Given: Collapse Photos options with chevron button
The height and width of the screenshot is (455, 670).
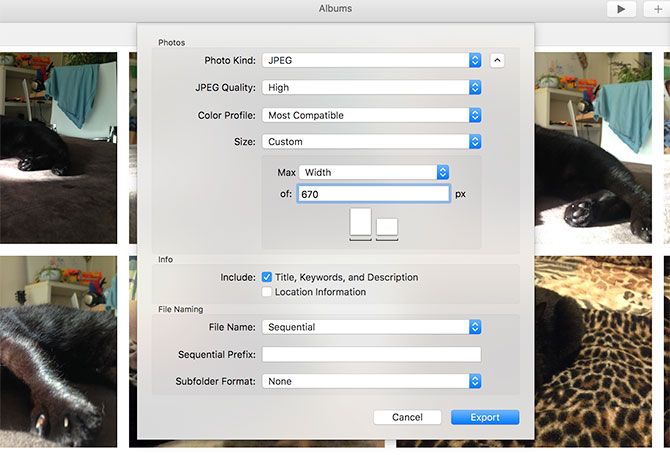Looking at the screenshot, I should point(497,60).
